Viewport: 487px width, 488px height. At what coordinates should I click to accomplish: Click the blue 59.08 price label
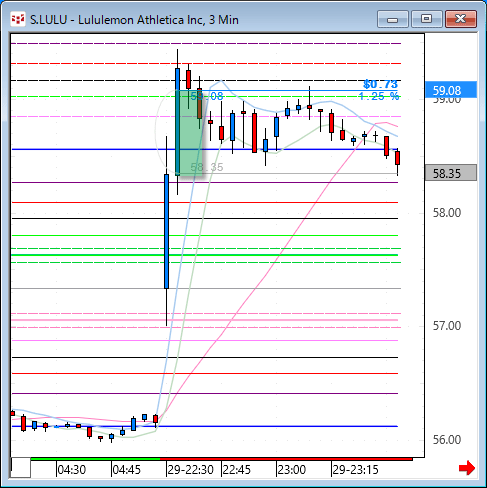coord(451,90)
